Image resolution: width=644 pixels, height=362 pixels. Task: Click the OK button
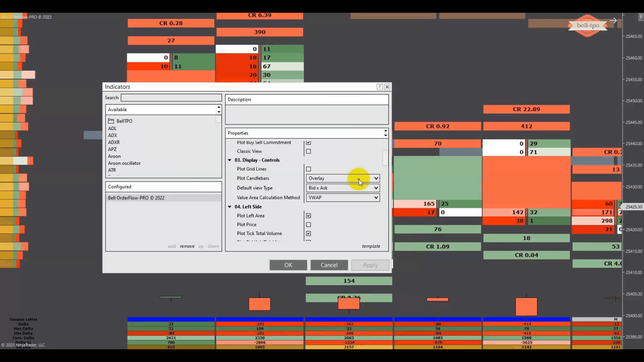point(288,265)
